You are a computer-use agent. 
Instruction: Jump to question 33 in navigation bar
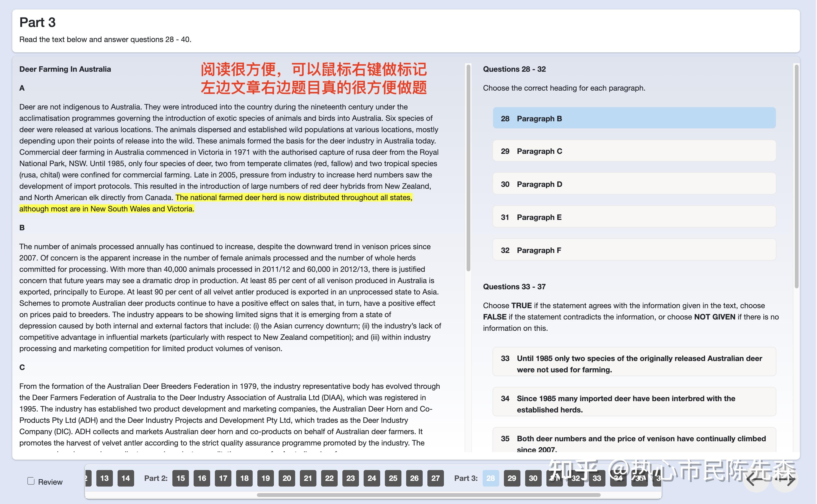coord(597,478)
